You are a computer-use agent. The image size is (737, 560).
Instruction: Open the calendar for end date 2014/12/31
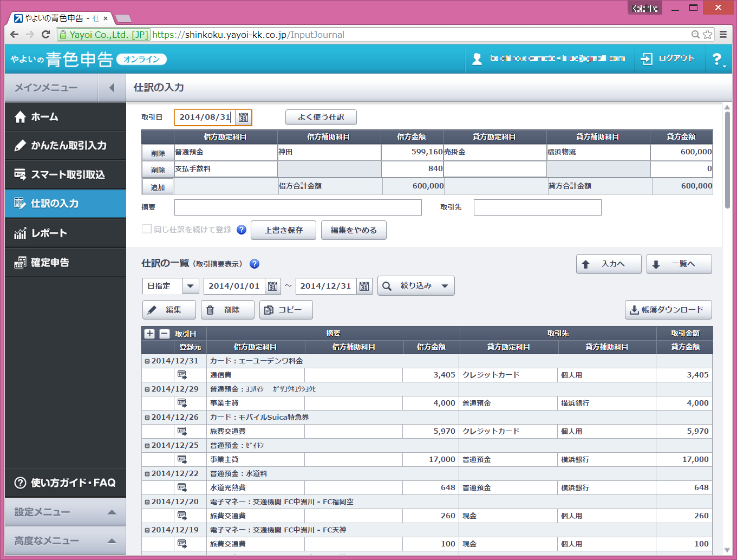click(x=364, y=286)
